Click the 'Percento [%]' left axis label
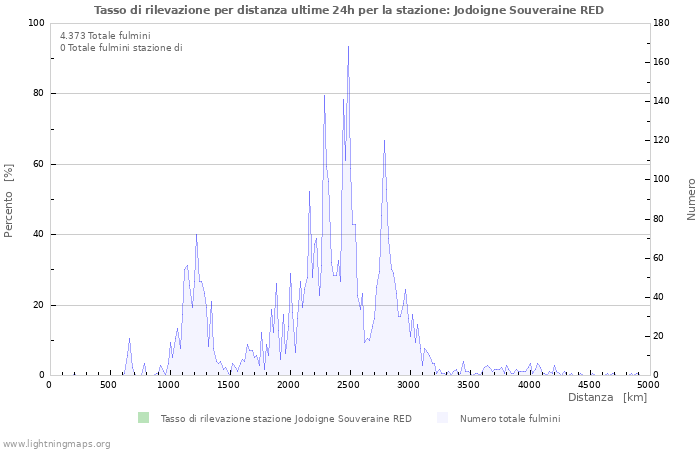Screen dimensions: 700x450 (x=9, y=200)
